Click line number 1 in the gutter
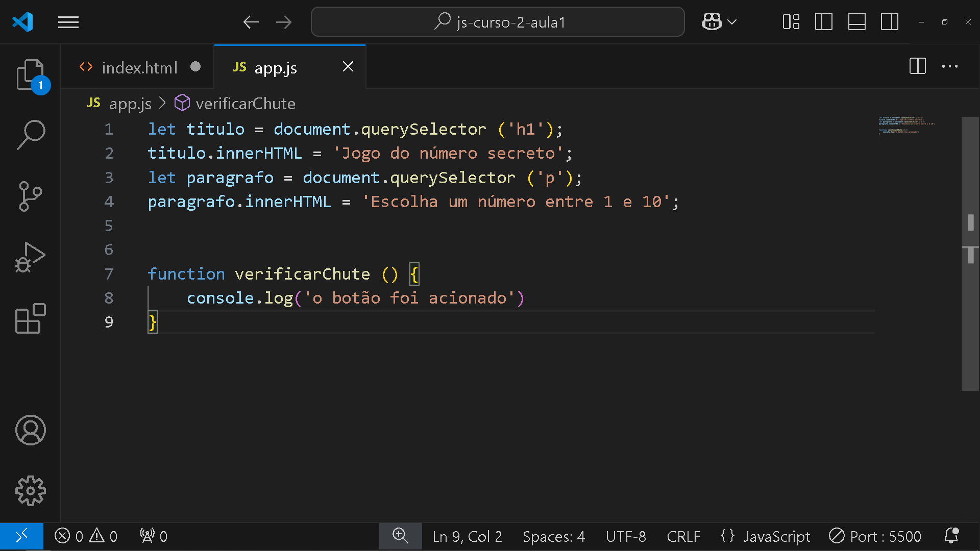Viewport: 980px width, 551px height. tap(109, 129)
